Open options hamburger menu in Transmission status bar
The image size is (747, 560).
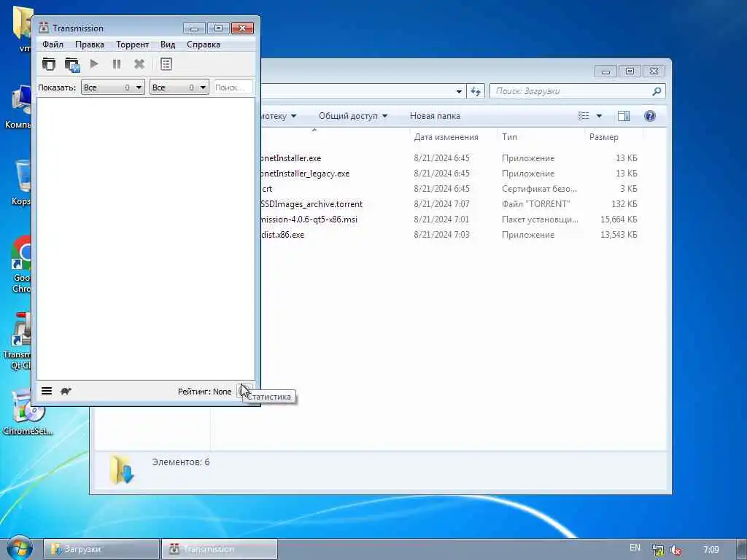tap(47, 391)
